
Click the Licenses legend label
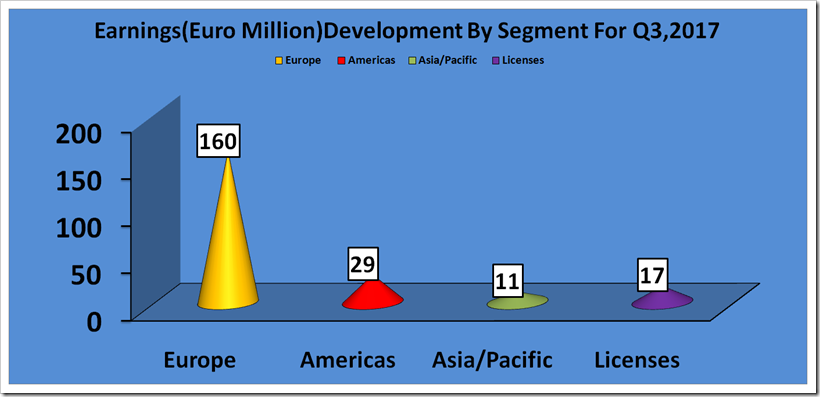point(522,61)
